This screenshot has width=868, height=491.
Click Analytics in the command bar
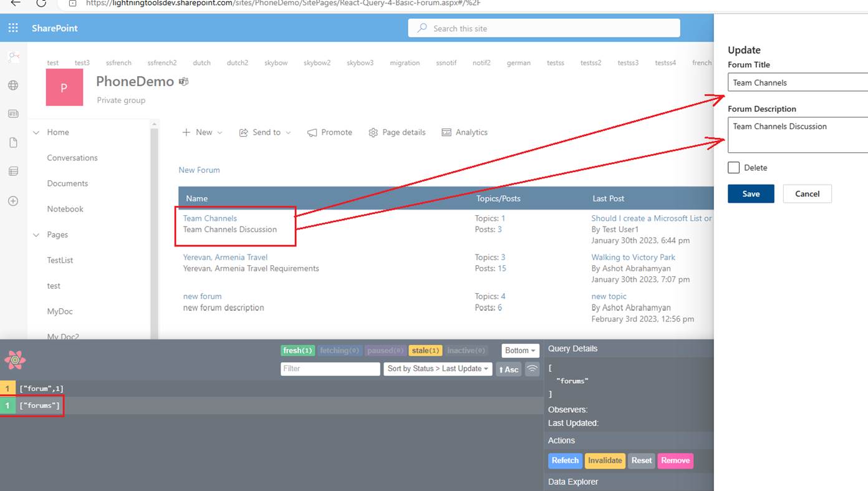[465, 132]
